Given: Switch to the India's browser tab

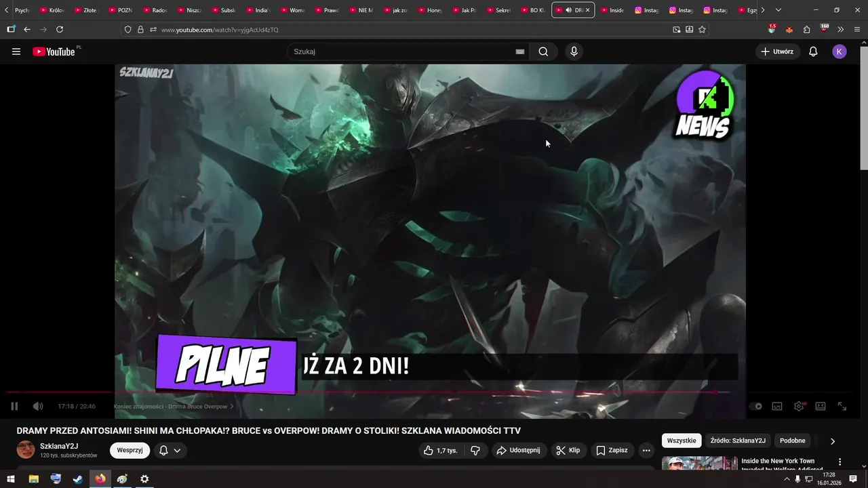Looking at the screenshot, I should point(258,10).
